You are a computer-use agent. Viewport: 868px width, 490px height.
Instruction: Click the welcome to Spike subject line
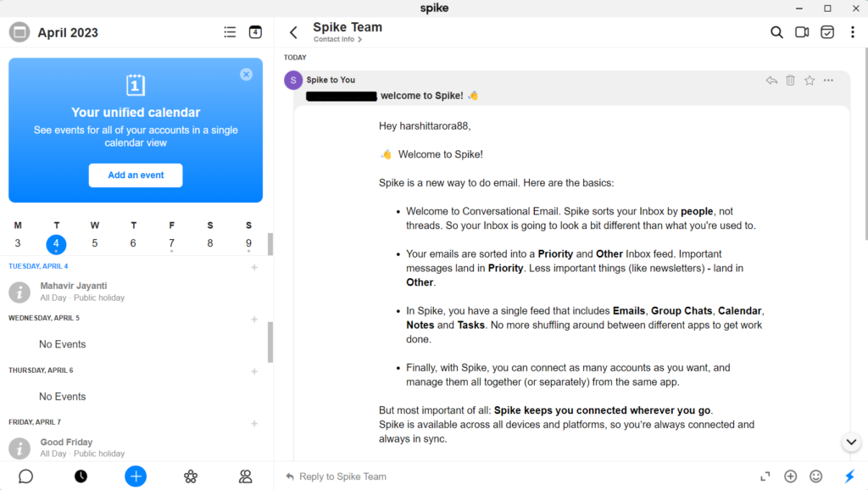[x=392, y=96]
